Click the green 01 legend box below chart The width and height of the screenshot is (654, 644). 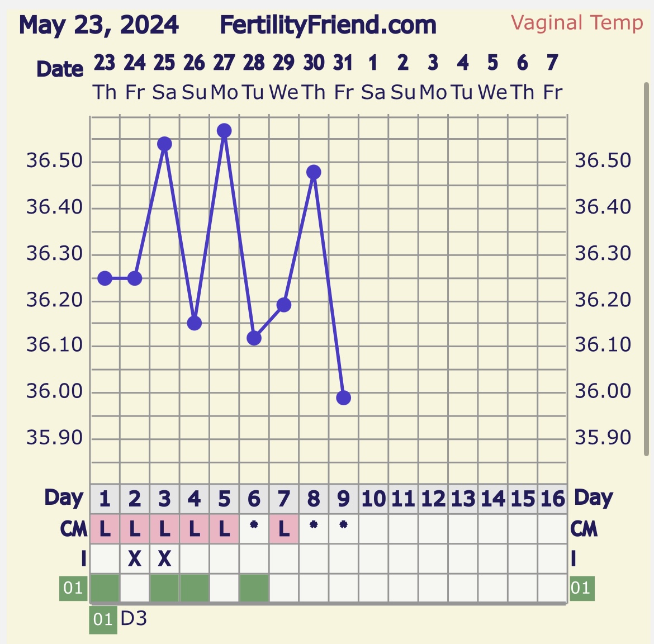[103, 620]
